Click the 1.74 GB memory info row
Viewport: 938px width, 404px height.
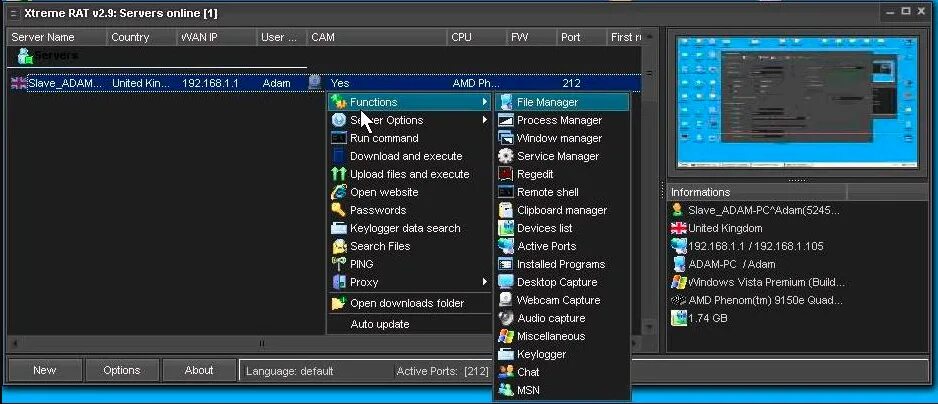708,318
